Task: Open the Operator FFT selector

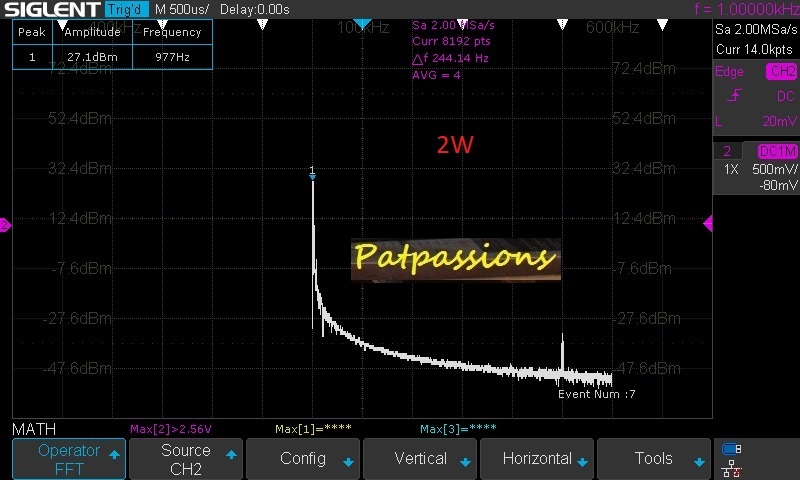Action: (x=69, y=459)
